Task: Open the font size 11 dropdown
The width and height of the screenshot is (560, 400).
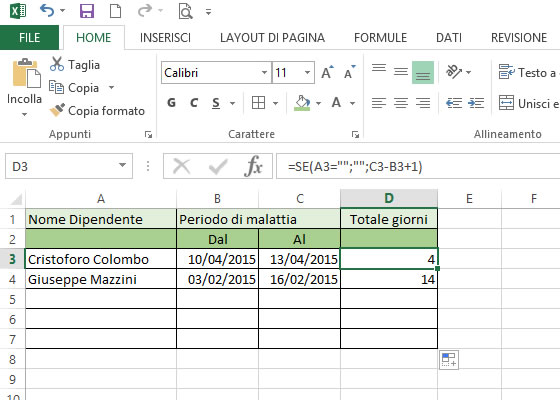Action: pyautogui.click(x=307, y=72)
